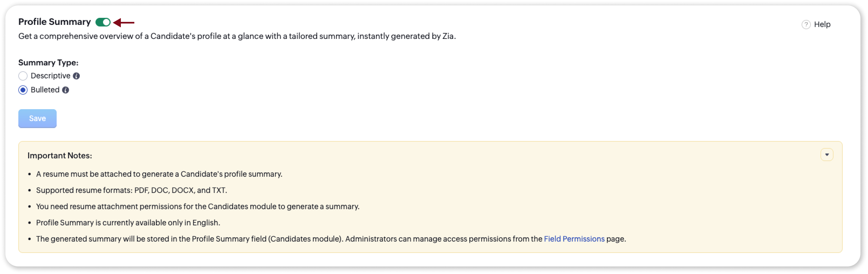The width and height of the screenshot is (868, 274).
Task: Click the Bulleted option label text
Action: click(x=45, y=90)
